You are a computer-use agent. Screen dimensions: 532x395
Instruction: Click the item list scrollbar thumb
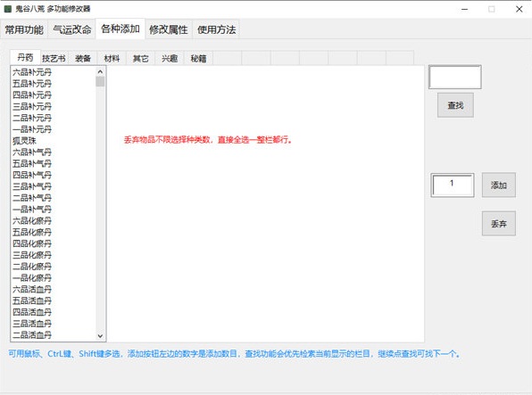[100, 82]
